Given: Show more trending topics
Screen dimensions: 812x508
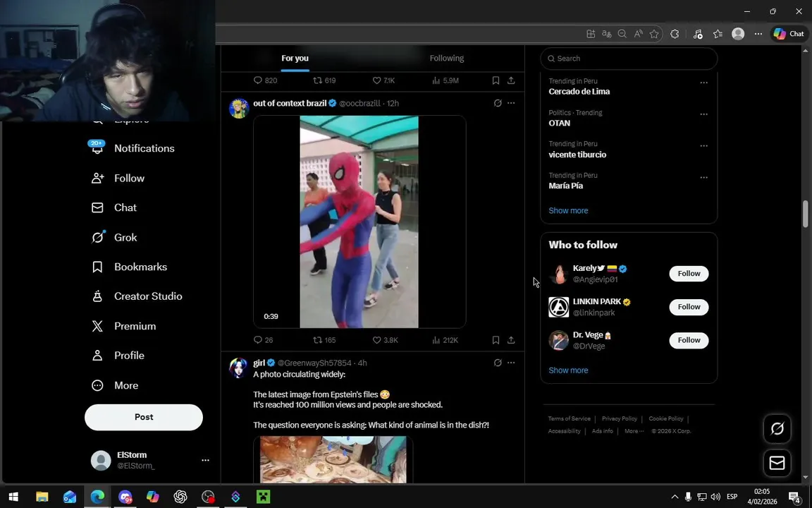Looking at the screenshot, I should (568, 210).
